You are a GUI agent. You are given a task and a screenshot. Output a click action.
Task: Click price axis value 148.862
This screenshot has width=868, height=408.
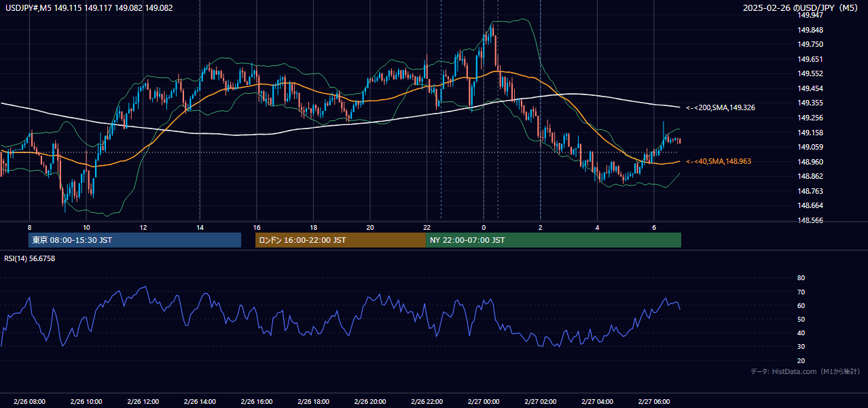[810, 176]
